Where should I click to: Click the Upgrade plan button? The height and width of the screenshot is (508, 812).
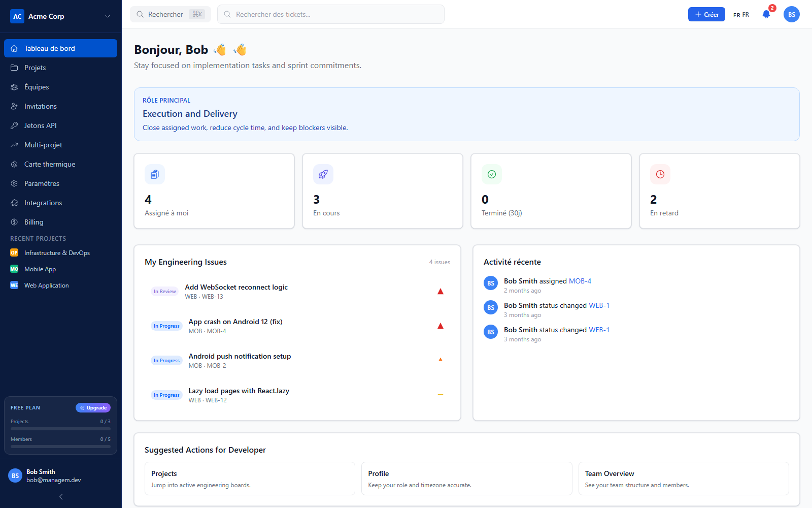(x=93, y=407)
